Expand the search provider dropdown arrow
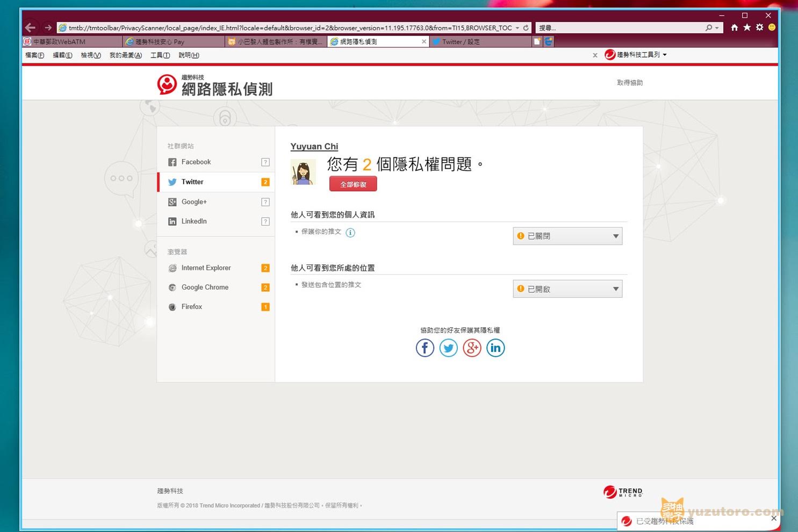 (x=717, y=27)
